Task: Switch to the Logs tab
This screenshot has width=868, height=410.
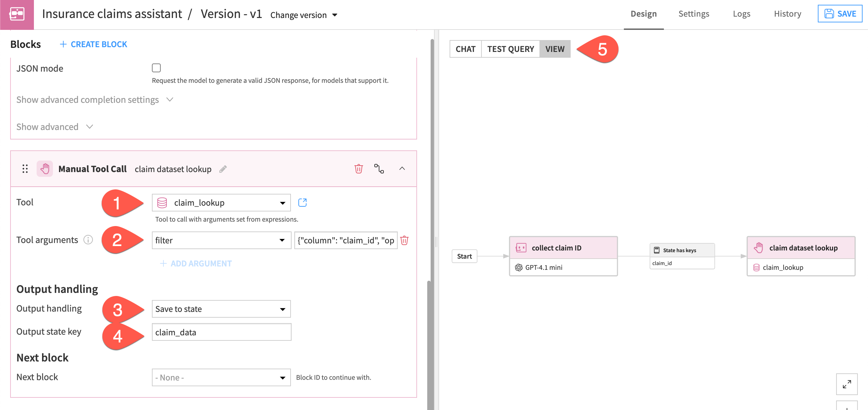Action: pos(742,14)
